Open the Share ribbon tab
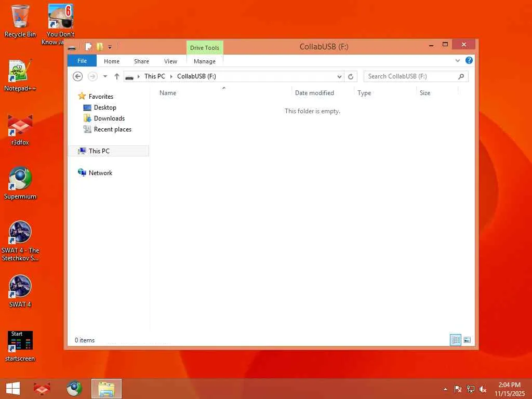This screenshot has width=532, height=399. (141, 61)
